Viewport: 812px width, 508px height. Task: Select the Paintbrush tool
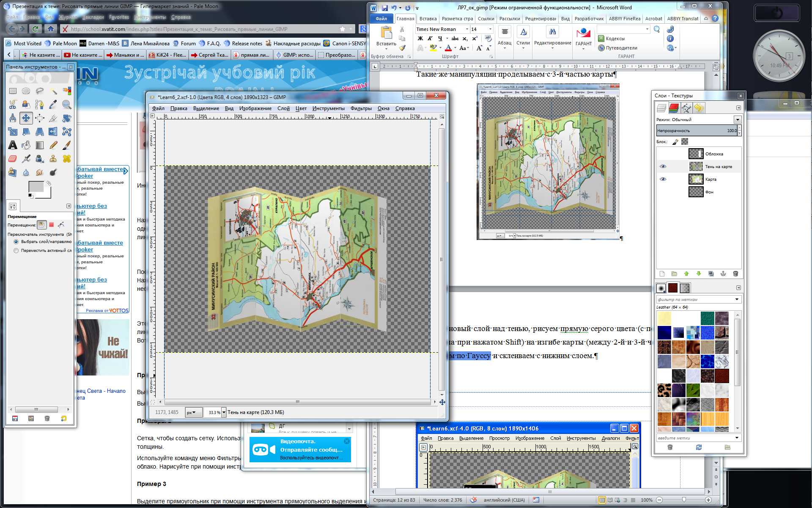(x=67, y=145)
